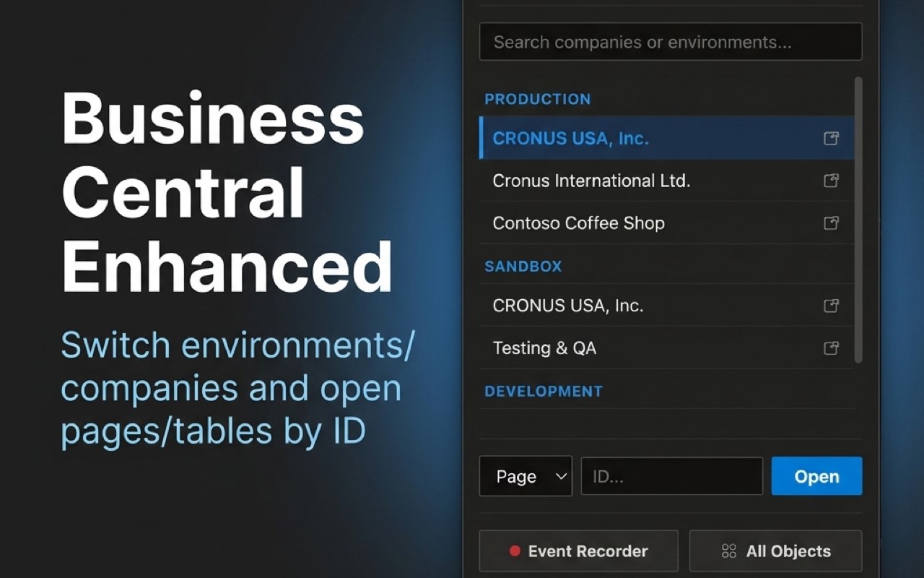Select the PRODUCTION section header

(x=537, y=99)
